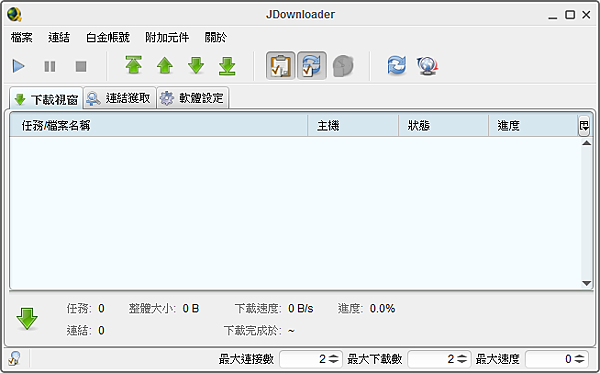Screen dimensions: 600x373
Task: Open the 檔案 menu
Action: coord(21,37)
